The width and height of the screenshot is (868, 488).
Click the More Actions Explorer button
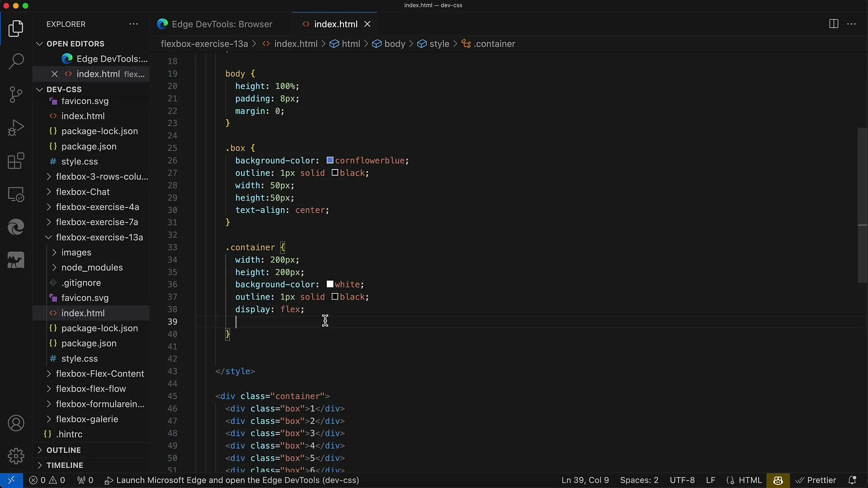pyautogui.click(x=132, y=24)
